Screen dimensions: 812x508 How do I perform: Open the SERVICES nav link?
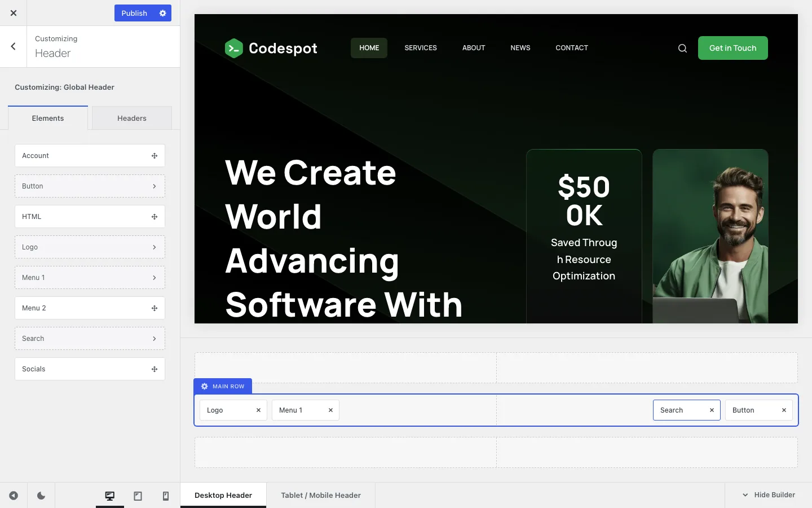[421, 48]
